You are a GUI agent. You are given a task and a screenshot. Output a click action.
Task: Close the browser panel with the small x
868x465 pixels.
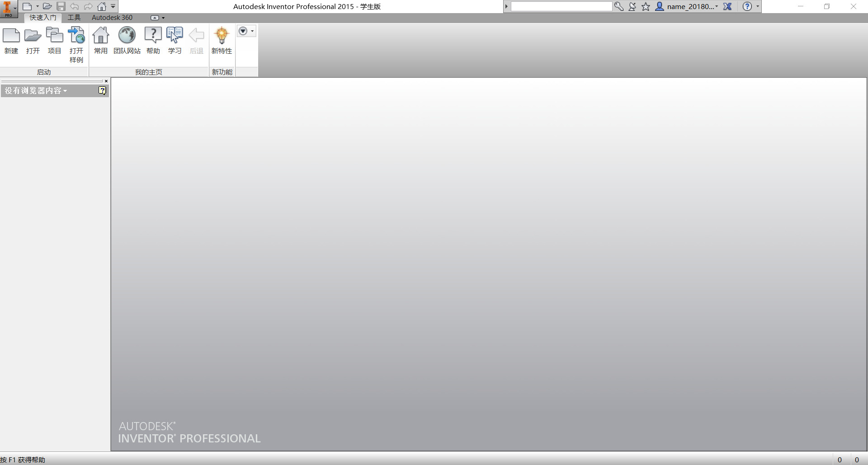[x=106, y=81]
